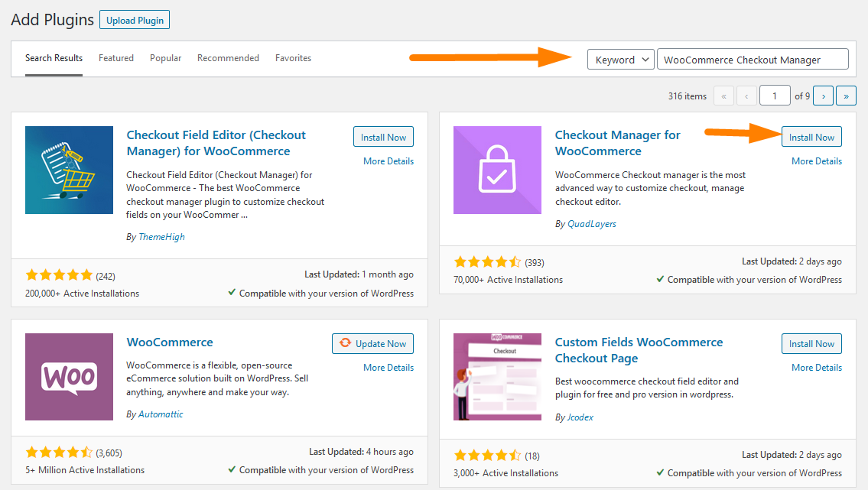Open the Recommended tab
868x490 pixels.
point(228,58)
